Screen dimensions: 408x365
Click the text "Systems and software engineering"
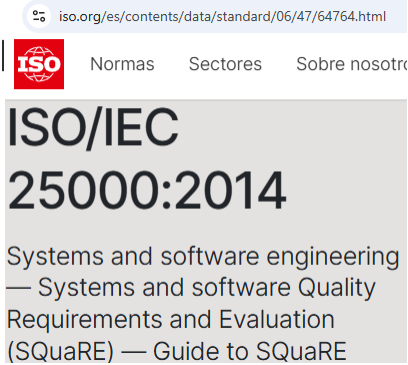pos(203,257)
